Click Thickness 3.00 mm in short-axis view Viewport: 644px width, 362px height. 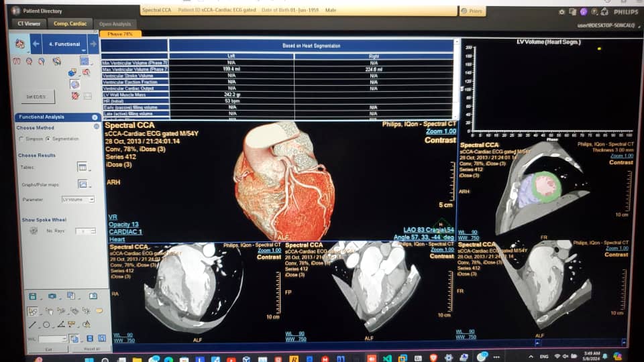[612, 150]
